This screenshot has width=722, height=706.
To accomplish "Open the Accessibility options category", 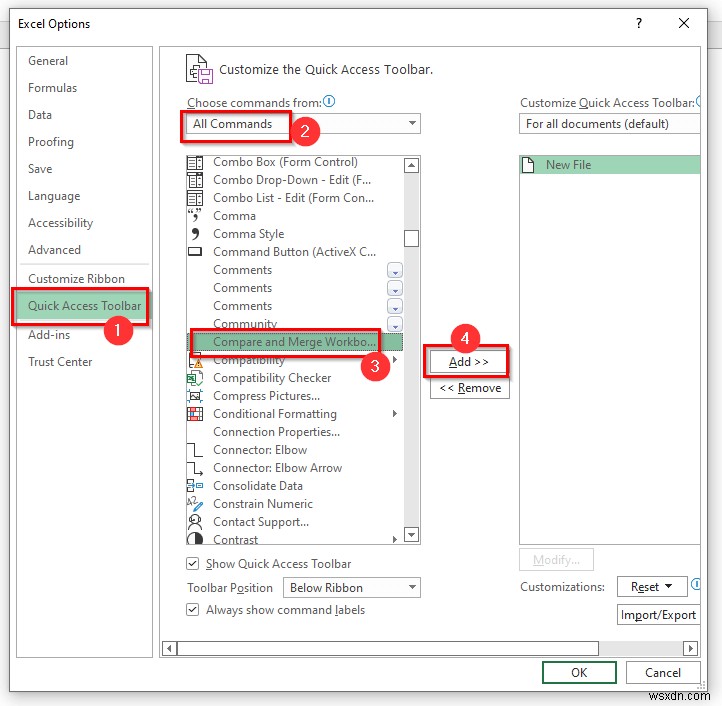I will click(60, 223).
